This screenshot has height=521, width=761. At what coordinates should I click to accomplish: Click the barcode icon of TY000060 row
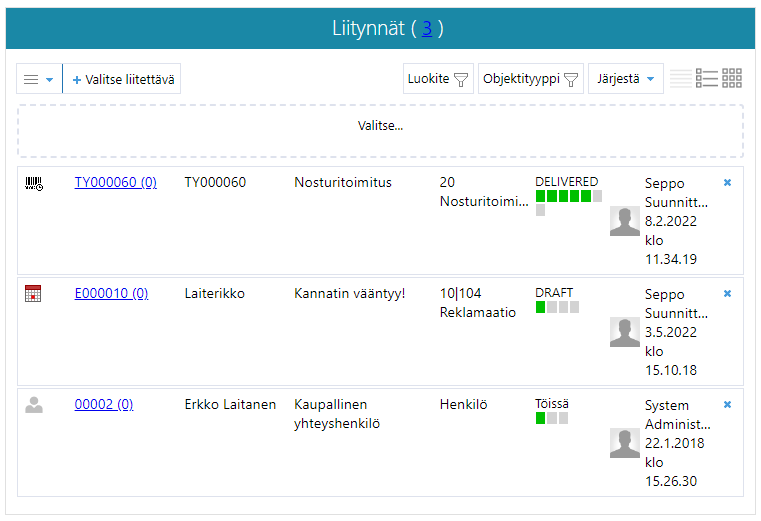pyautogui.click(x=34, y=183)
